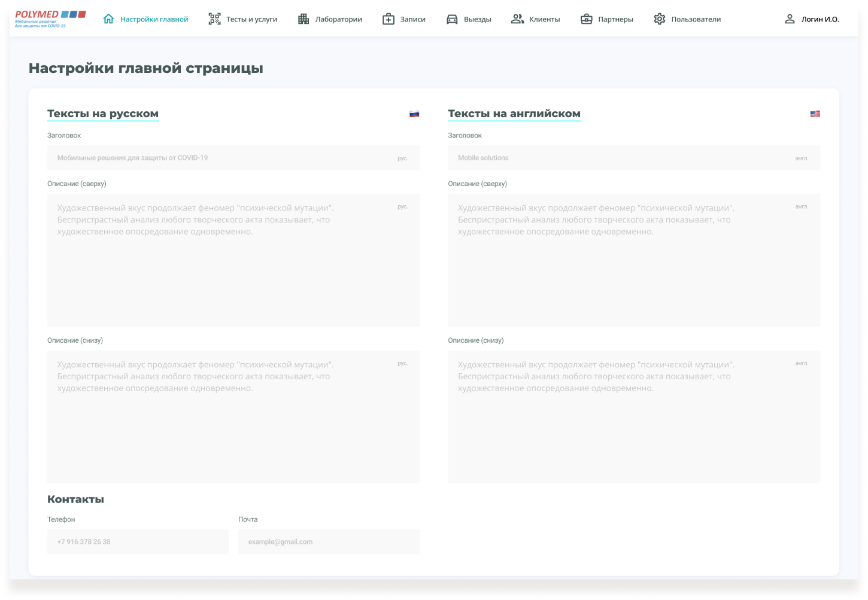Click the Russian Описание (сверху) text area
Viewport: 868px width, 600px height.
pyautogui.click(x=233, y=260)
